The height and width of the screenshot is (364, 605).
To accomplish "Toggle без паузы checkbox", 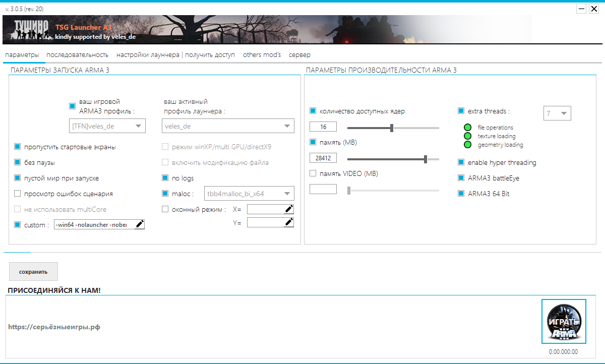I will coord(18,162).
